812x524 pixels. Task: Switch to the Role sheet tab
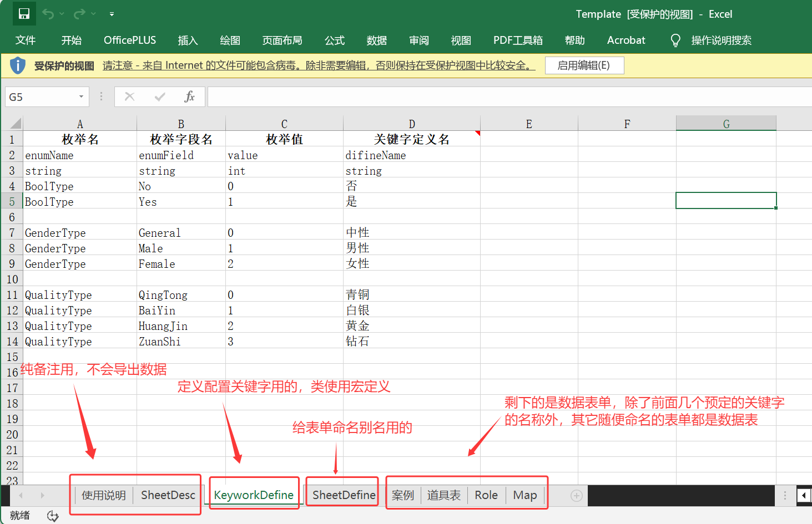click(486, 495)
